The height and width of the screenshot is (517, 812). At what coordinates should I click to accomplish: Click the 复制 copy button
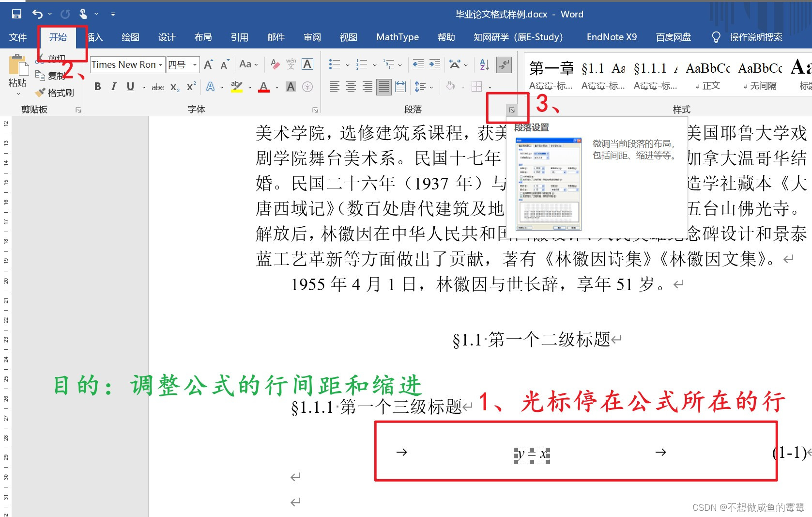pyautogui.click(x=50, y=76)
